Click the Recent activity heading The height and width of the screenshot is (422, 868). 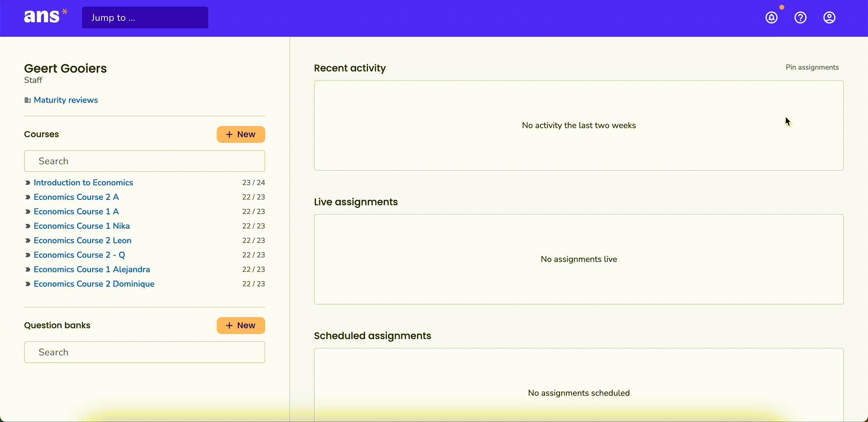[350, 68]
